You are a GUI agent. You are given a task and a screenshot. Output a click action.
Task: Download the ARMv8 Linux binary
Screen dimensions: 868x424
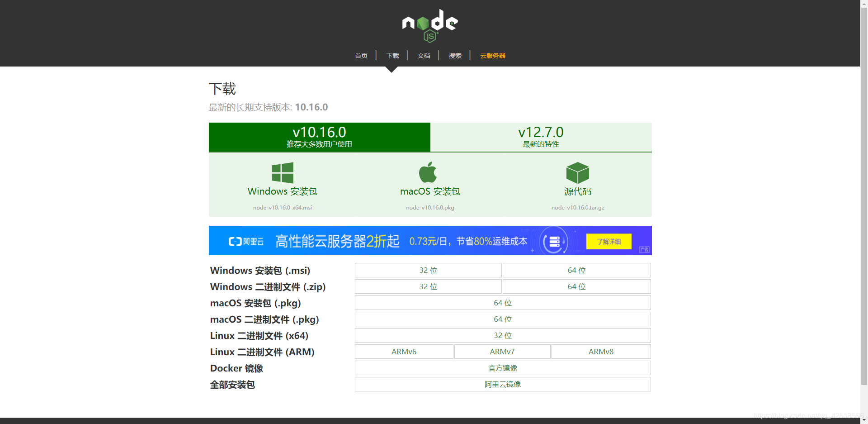pos(601,352)
